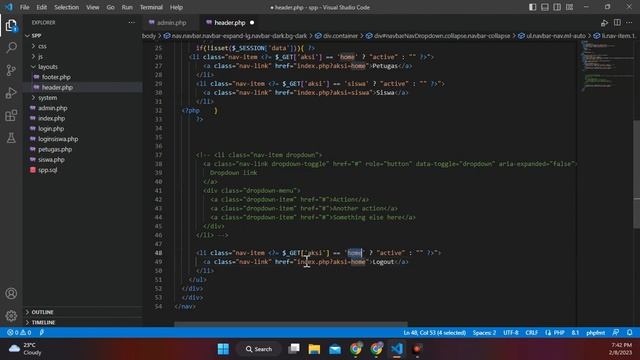The height and width of the screenshot is (360, 640).
Task: Open the Search view in activity bar
Action: (11, 48)
